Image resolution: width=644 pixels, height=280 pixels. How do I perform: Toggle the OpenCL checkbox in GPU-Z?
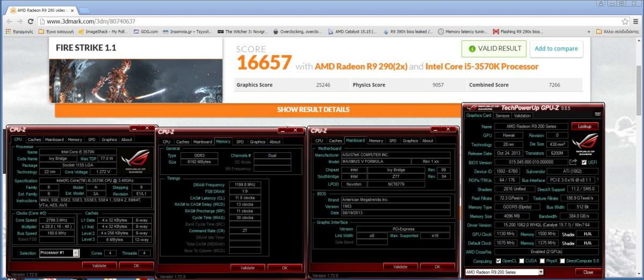point(499,261)
